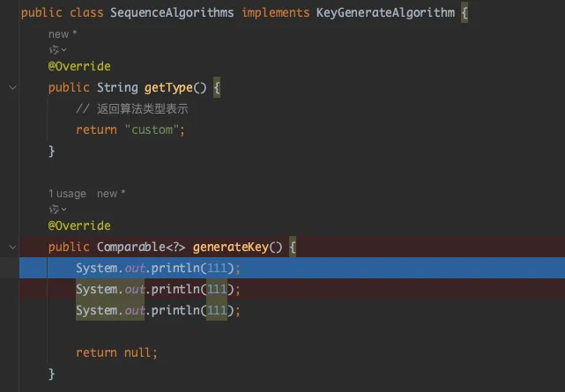Collapse the generateKey method fold arrow
This screenshot has width=565, height=392.
point(12,248)
